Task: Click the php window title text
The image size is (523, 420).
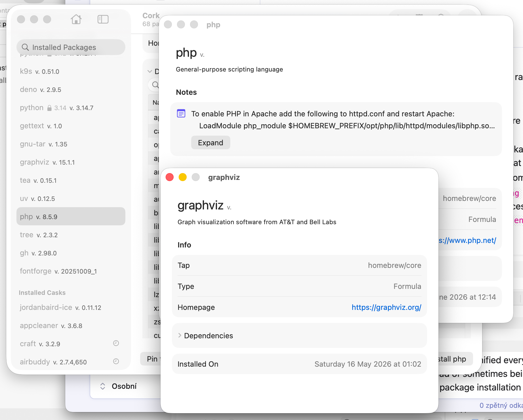Action: pyautogui.click(x=213, y=25)
